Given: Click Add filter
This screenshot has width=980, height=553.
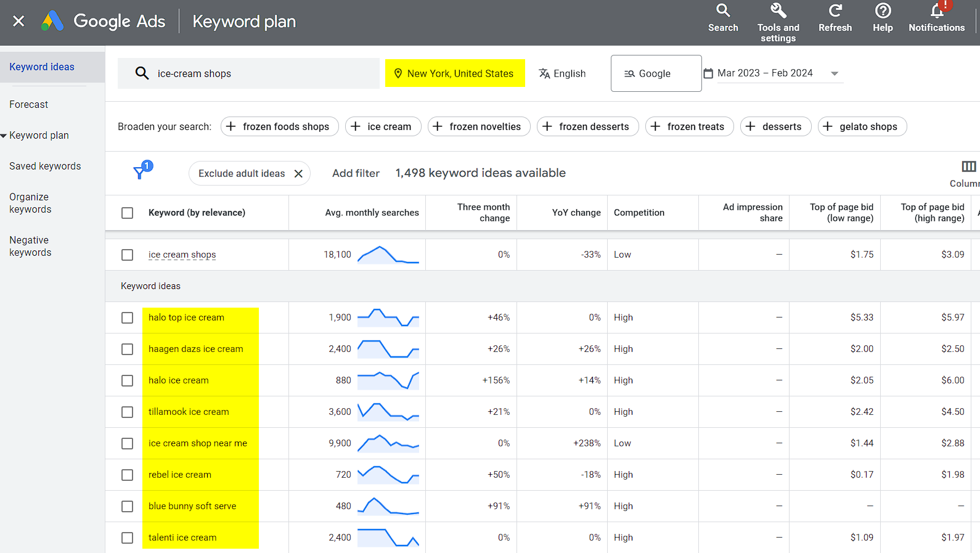Looking at the screenshot, I should click(x=356, y=173).
